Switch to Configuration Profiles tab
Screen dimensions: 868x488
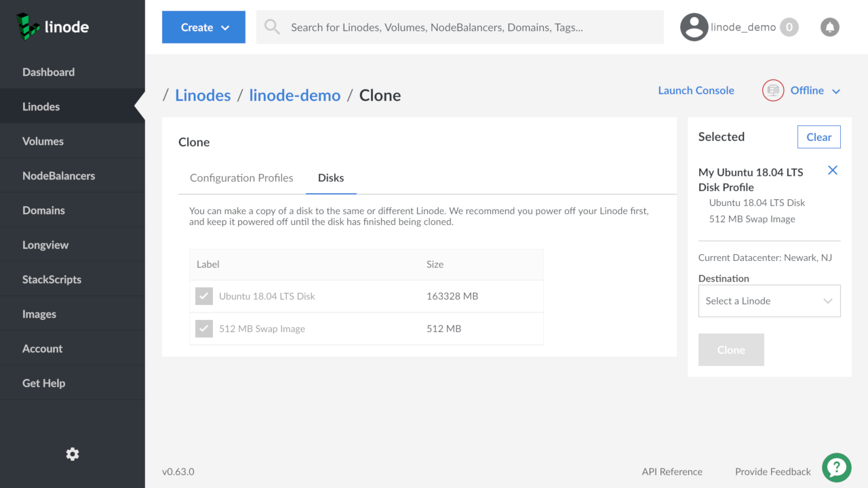tap(241, 178)
